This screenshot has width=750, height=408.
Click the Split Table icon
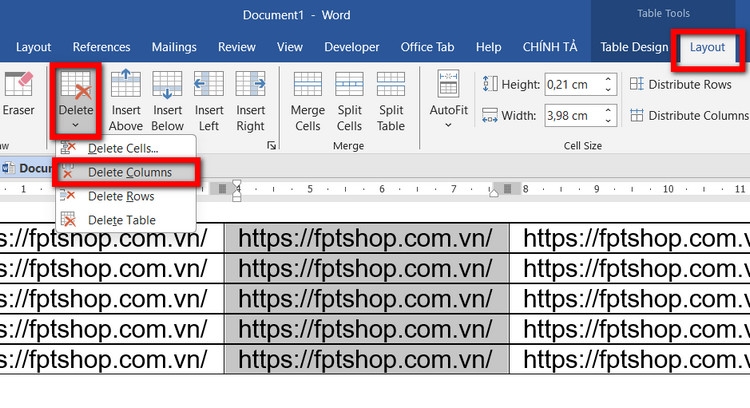click(x=391, y=84)
